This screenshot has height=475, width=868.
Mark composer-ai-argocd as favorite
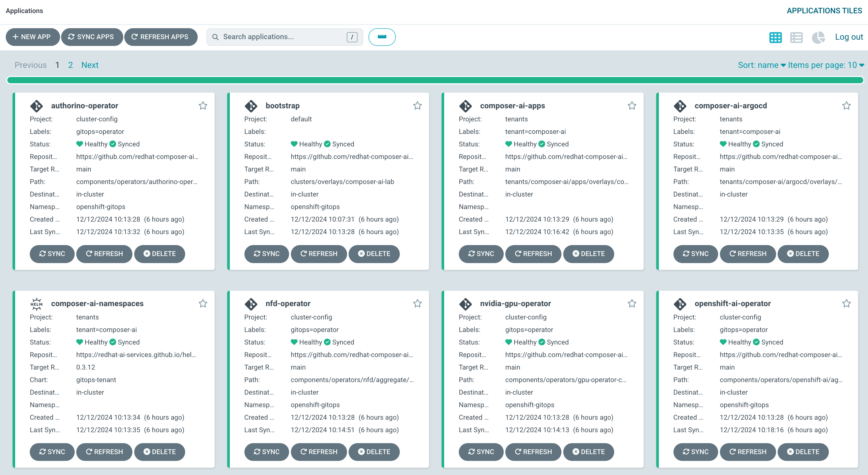point(846,106)
